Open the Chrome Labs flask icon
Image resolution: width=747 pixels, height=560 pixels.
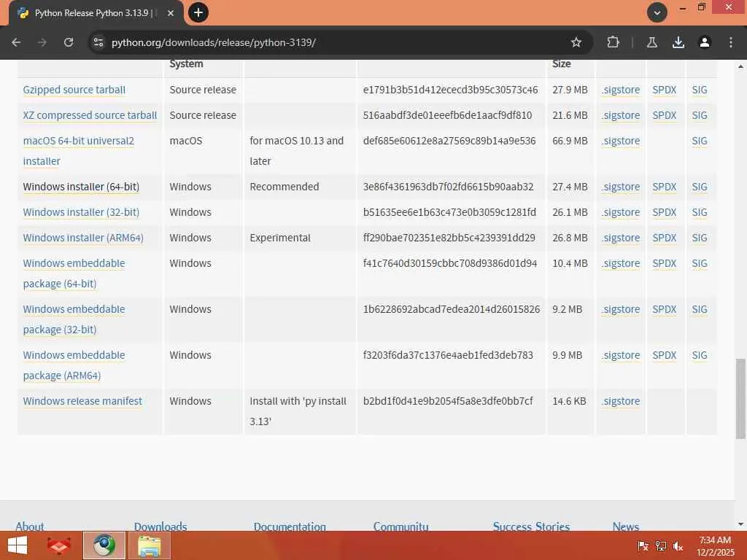(x=652, y=42)
